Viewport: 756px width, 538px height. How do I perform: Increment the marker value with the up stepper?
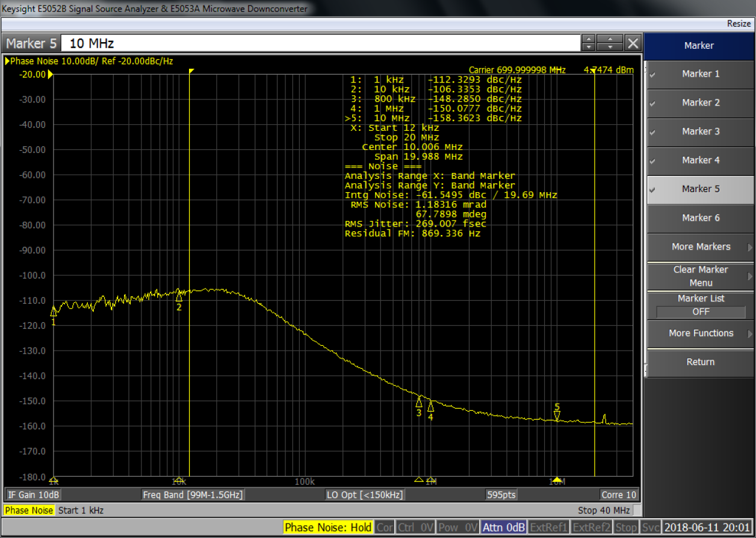(588, 39)
